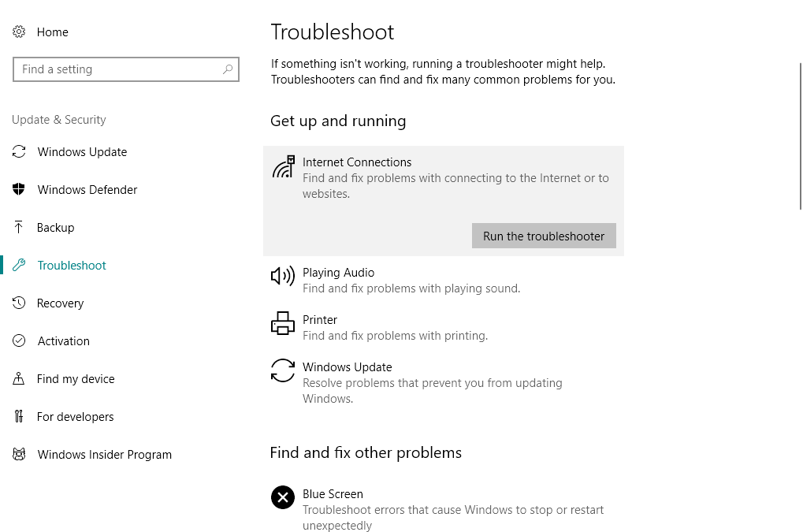This screenshot has height=532, width=803.
Task: Go to Windows Defender settings
Action: pos(87,190)
